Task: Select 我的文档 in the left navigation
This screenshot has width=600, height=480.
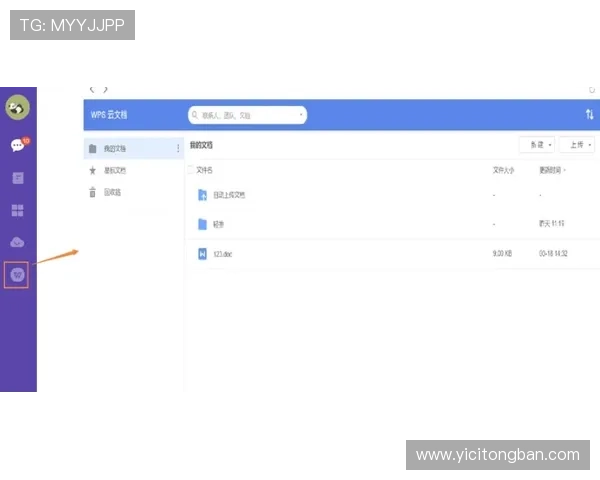Action: [x=134, y=148]
